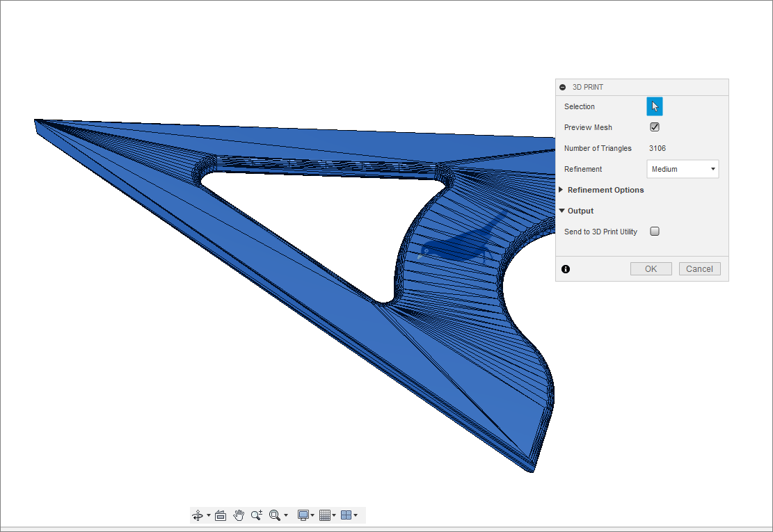
Task: Activate the Pan tool
Action: pyautogui.click(x=239, y=515)
